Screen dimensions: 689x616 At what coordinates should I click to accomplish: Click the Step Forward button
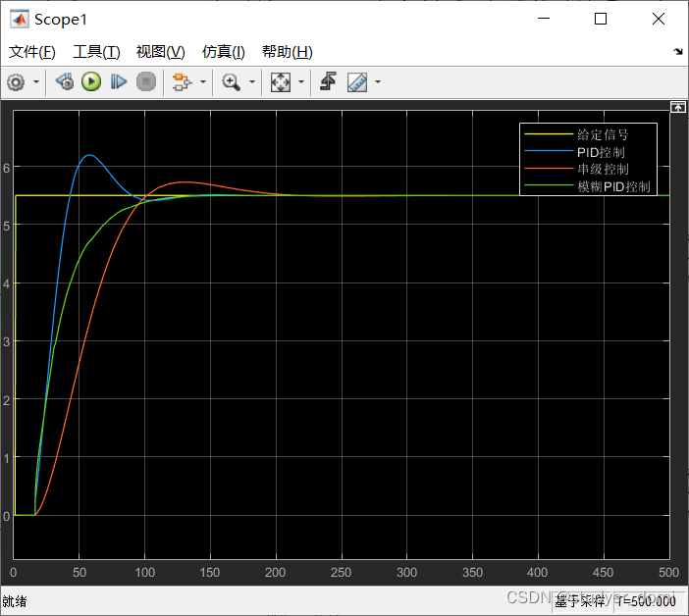pos(119,82)
